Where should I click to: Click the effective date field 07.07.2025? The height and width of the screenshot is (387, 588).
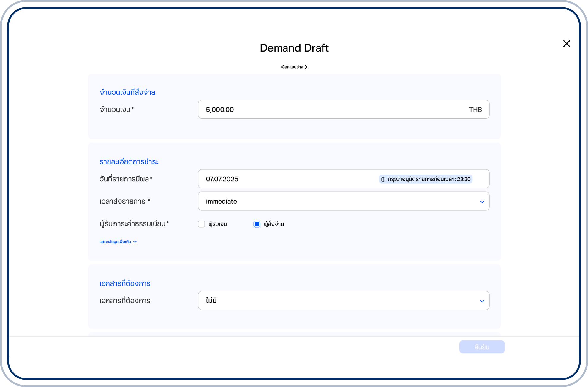[344, 179]
